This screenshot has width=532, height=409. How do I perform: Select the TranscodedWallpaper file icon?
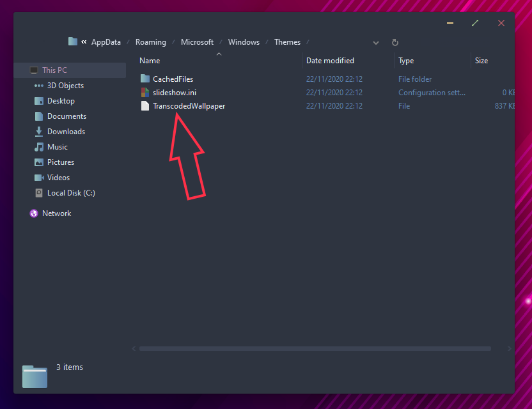pyautogui.click(x=145, y=106)
